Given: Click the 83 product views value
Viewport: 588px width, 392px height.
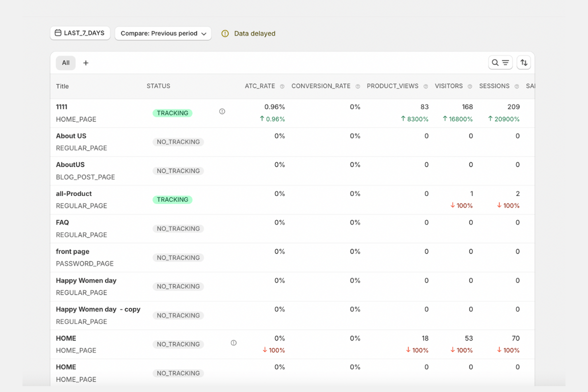Looking at the screenshot, I should click(424, 107).
